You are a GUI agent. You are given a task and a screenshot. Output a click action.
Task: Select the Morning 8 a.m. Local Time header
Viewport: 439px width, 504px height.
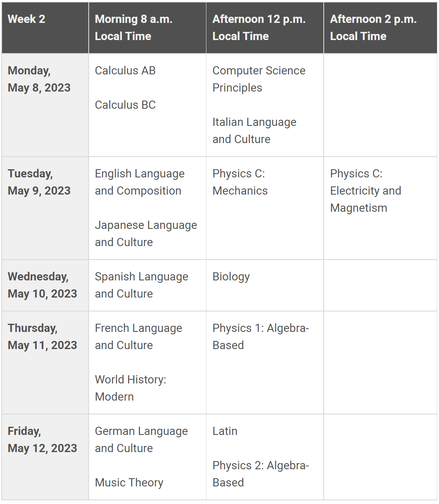pos(148,28)
